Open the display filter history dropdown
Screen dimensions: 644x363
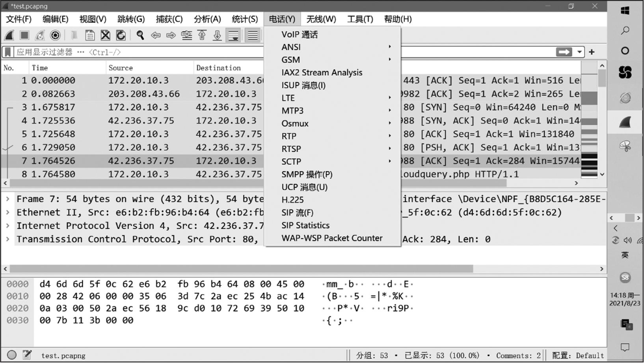(x=579, y=52)
